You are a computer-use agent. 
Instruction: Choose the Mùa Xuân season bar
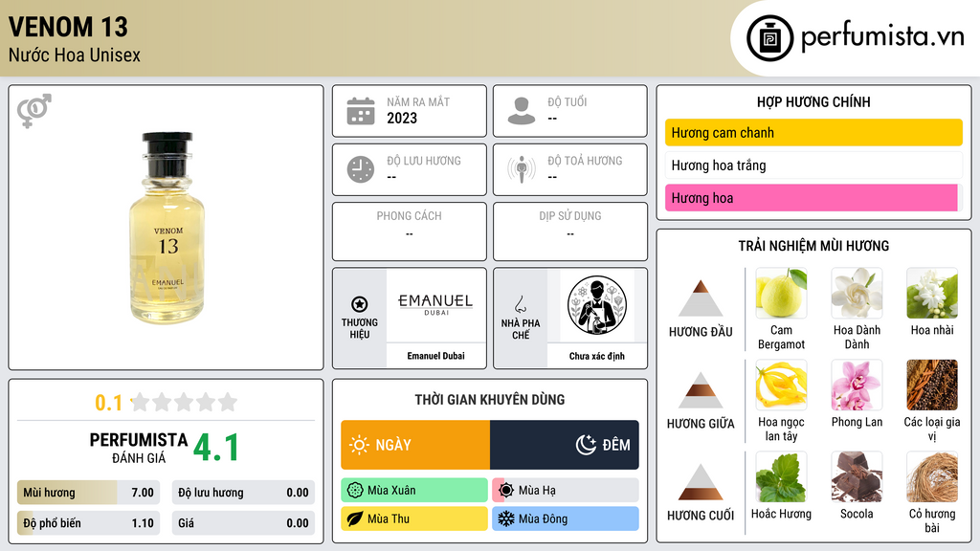tap(414, 491)
